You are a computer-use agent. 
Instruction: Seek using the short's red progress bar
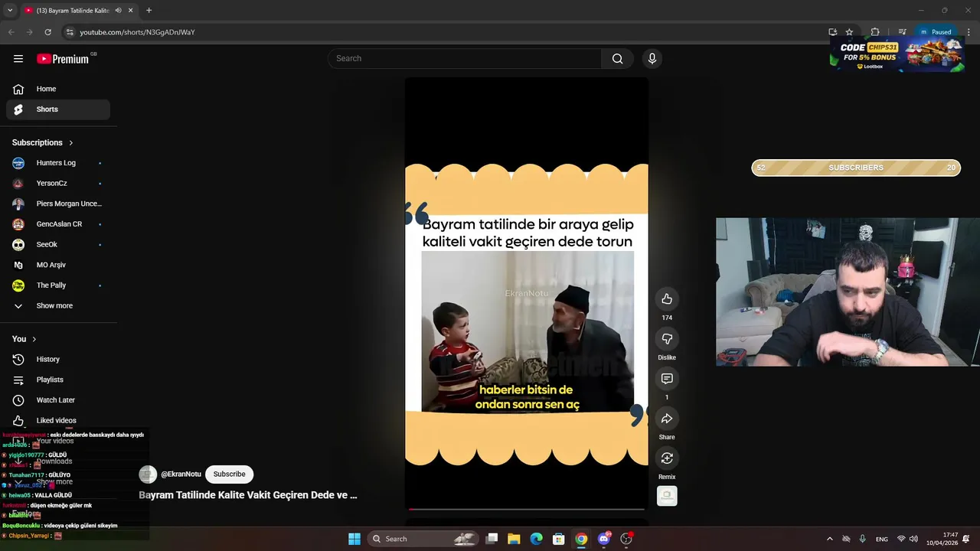527,508
